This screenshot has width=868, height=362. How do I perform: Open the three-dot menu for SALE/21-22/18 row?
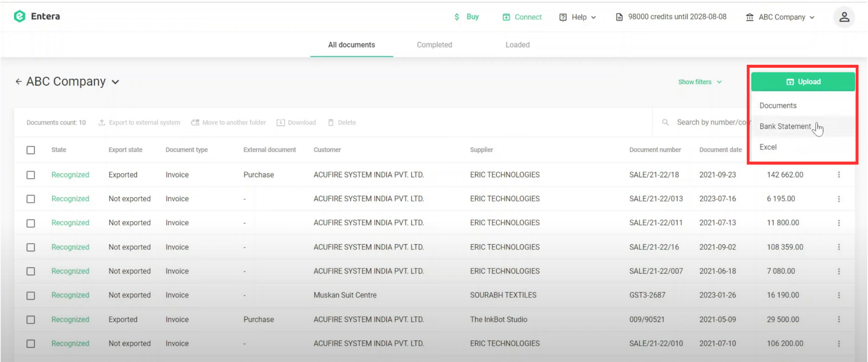coord(838,175)
